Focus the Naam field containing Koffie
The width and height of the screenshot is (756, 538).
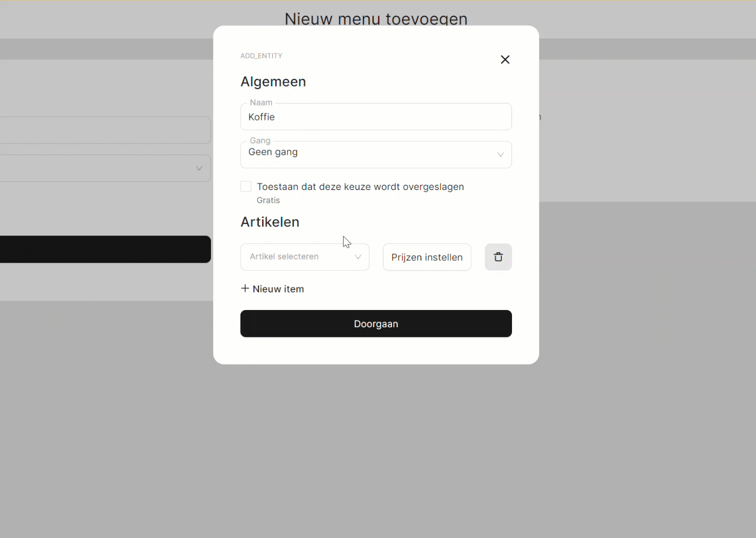coord(376,117)
